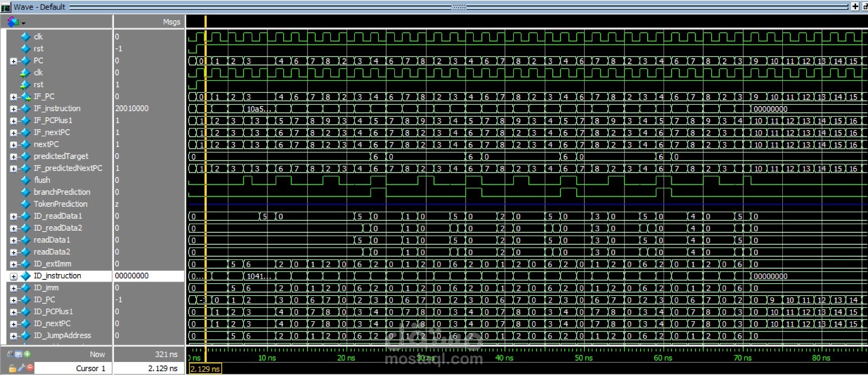Click the Wave window title icon
The image size is (868, 375).
[6, 7]
